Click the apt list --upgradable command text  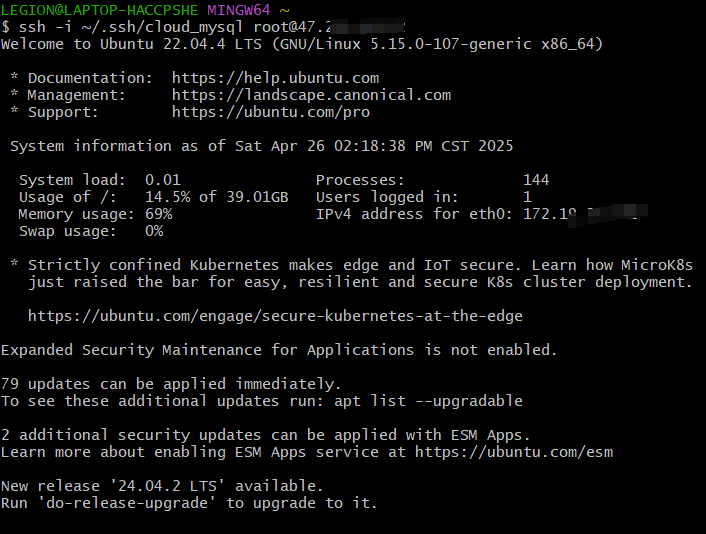428,402
